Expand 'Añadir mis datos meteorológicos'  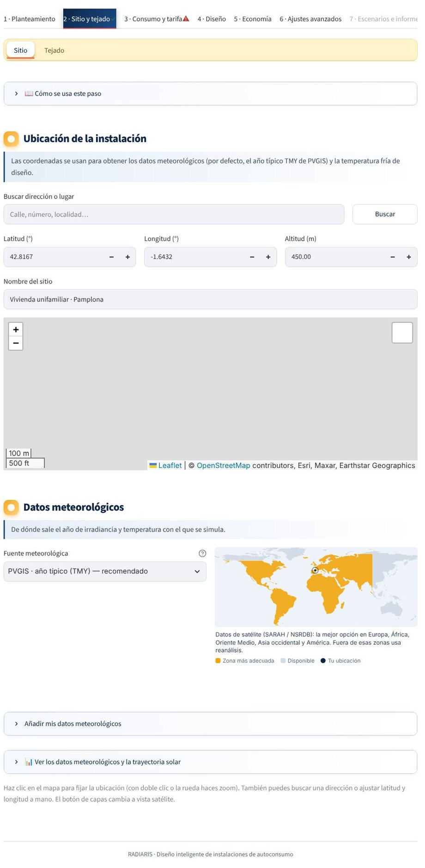pyautogui.click(x=210, y=724)
